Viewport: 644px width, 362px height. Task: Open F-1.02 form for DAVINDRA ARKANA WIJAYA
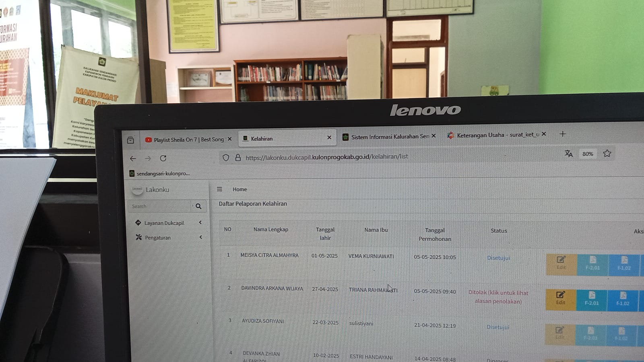(623, 300)
